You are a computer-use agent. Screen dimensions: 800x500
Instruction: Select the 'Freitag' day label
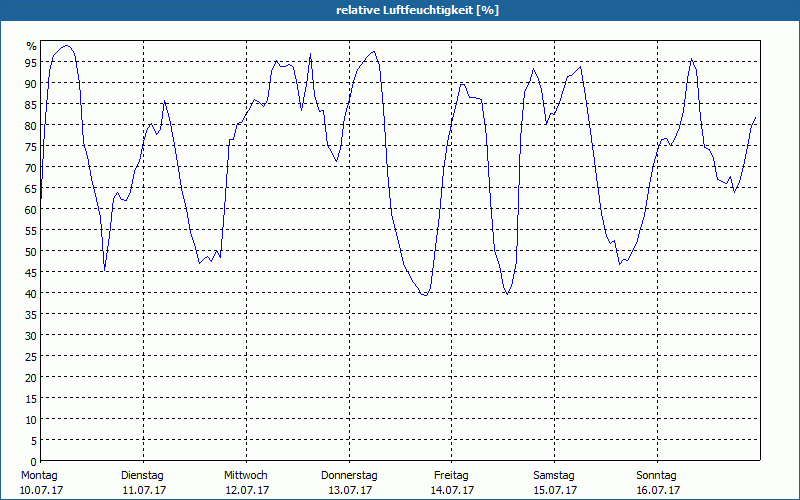coord(451,475)
